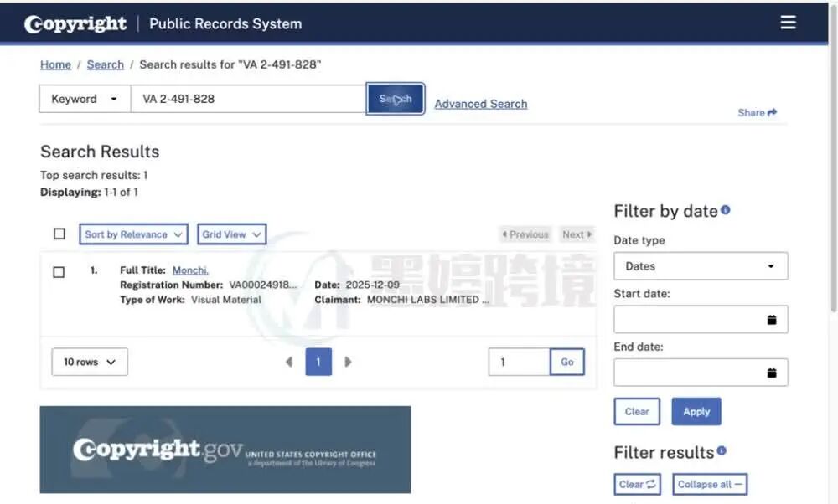838x504 pixels.
Task: Click the Go page button
Action: [x=567, y=362]
